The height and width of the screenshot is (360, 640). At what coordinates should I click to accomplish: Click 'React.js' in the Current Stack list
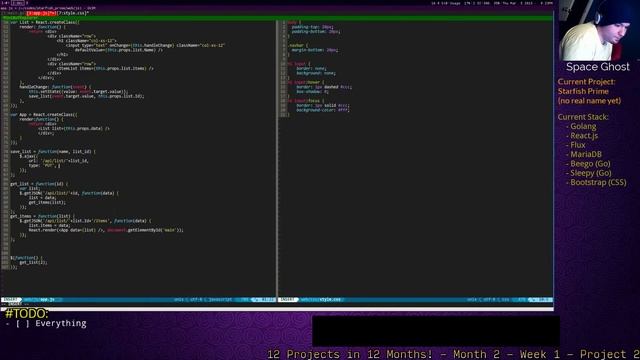[584, 136]
